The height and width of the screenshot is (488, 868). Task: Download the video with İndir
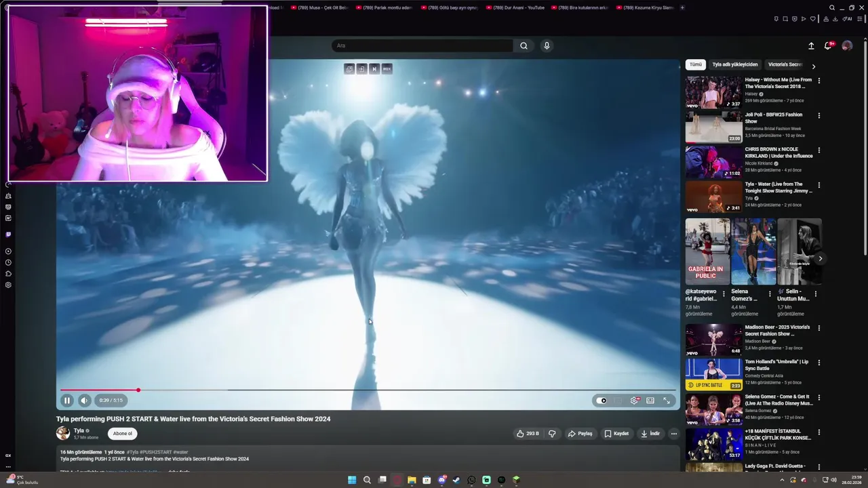pyautogui.click(x=650, y=434)
